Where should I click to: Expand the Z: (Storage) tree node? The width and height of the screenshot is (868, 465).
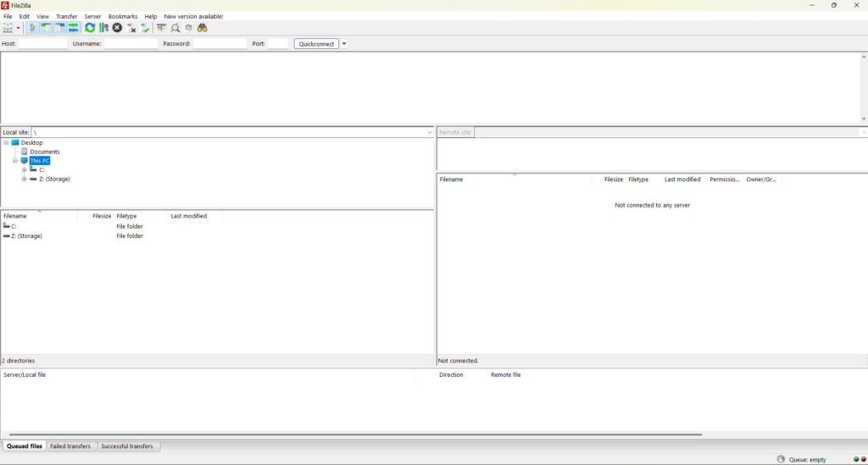tap(24, 180)
